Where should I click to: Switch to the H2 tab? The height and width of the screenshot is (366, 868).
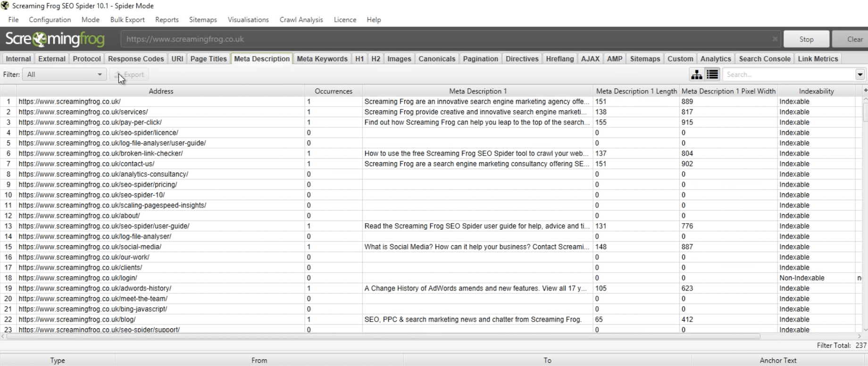(x=376, y=58)
